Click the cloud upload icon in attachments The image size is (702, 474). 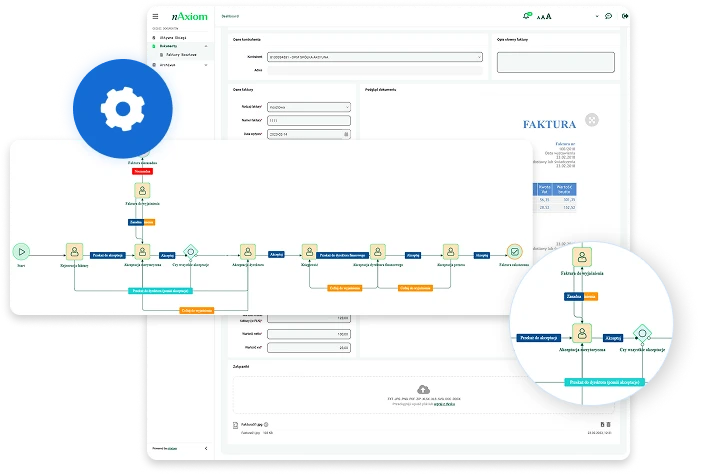(423, 389)
